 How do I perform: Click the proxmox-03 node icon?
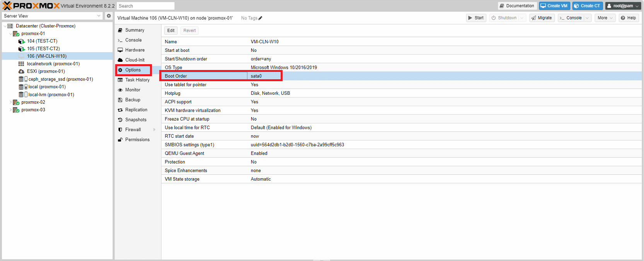click(x=16, y=110)
